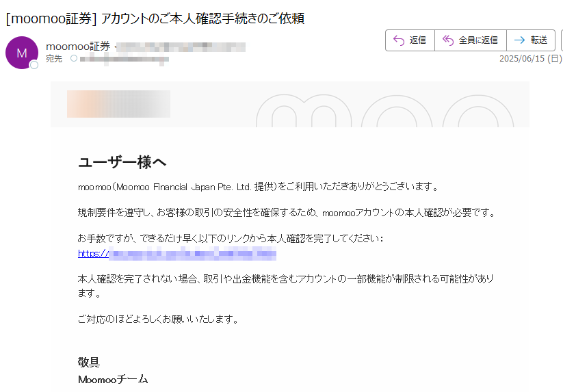Click the 返信 reply button
The width and height of the screenshot is (563, 392).
(410, 40)
